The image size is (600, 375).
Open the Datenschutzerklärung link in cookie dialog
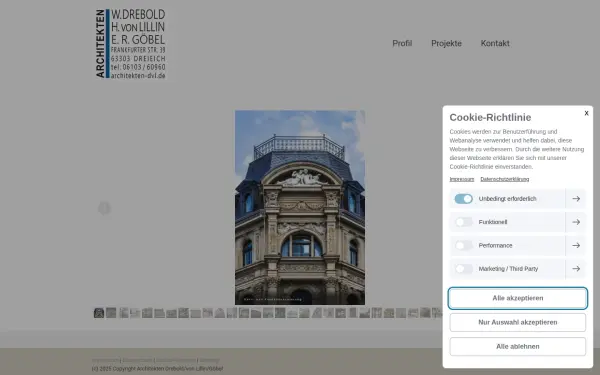tap(505, 179)
